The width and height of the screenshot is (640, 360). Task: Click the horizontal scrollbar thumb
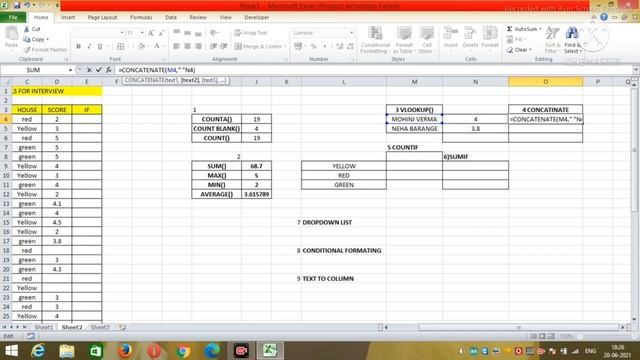point(519,327)
